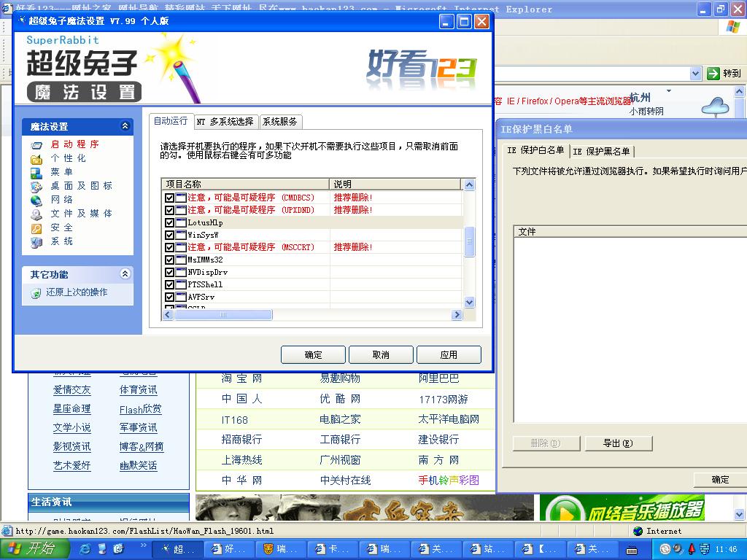
Task: Open the 桌面及图标 sidebar item
Action: tap(82, 186)
